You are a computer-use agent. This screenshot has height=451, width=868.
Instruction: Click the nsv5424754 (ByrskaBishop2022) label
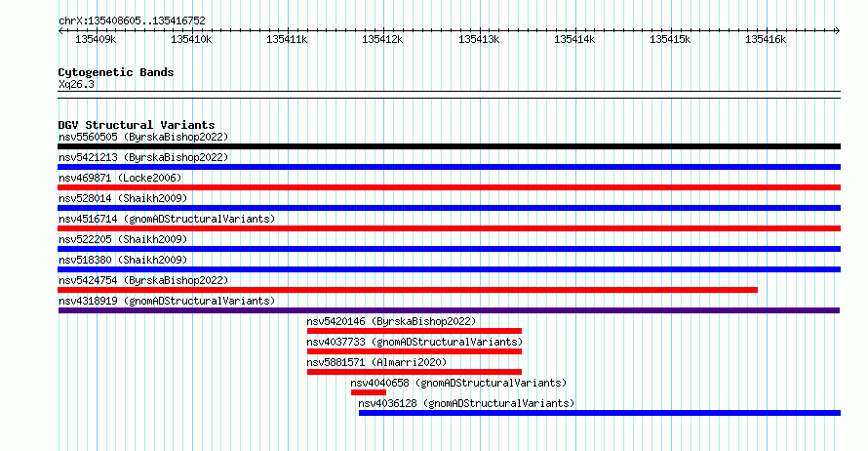[x=143, y=280]
